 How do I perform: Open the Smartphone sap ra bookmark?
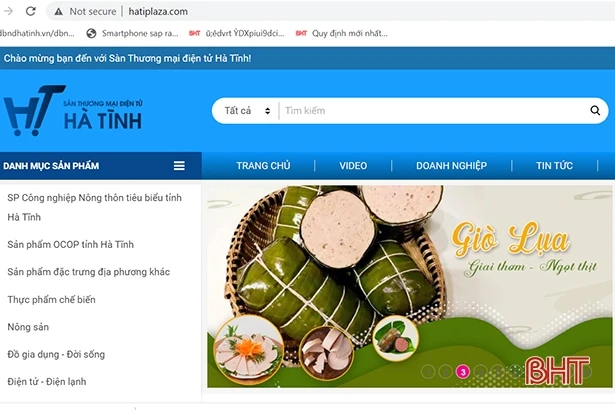pyautogui.click(x=133, y=33)
